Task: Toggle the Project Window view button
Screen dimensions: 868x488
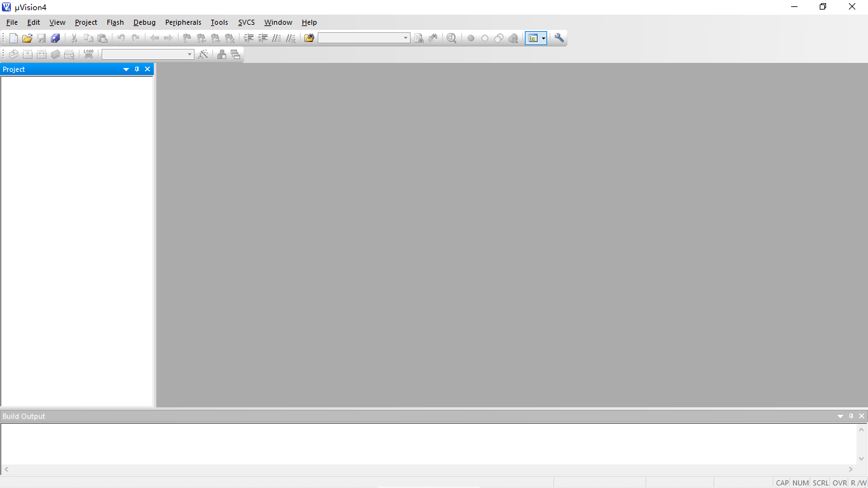Action: [533, 38]
